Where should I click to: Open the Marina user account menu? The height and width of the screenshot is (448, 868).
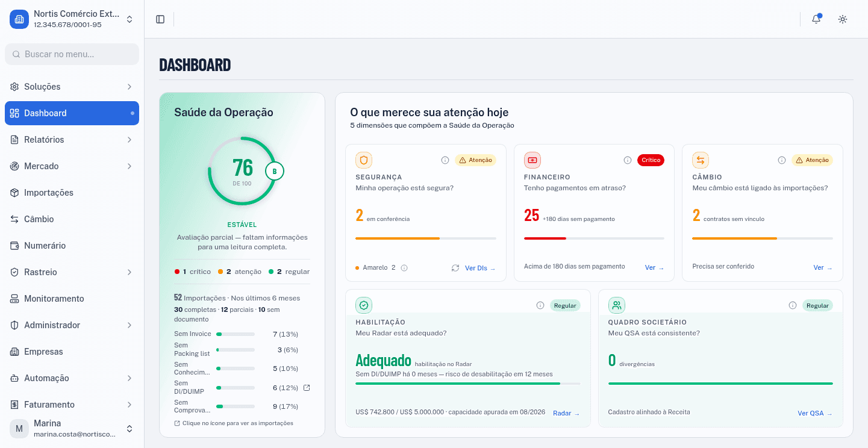(x=72, y=429)
